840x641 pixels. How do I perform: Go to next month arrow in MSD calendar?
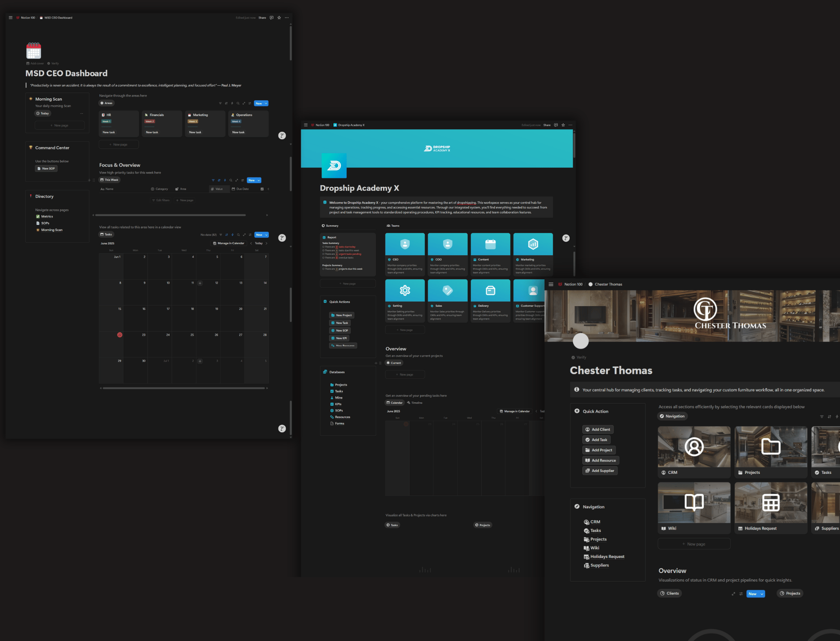266,244
